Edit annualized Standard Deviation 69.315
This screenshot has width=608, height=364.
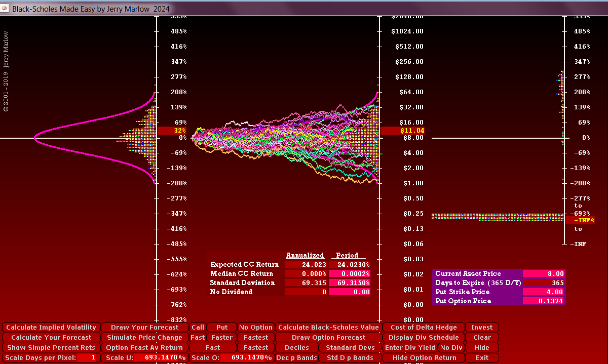point(307,282)
